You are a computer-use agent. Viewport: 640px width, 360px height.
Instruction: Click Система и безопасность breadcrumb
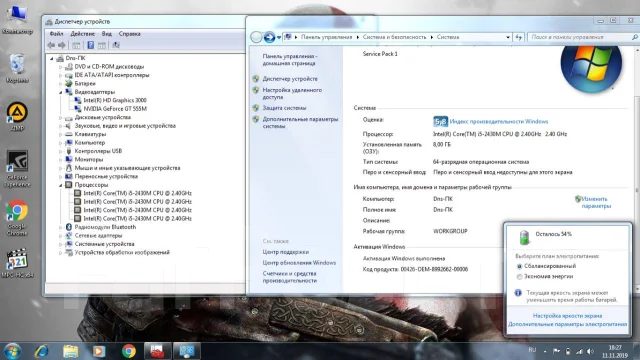coord(394,37)
